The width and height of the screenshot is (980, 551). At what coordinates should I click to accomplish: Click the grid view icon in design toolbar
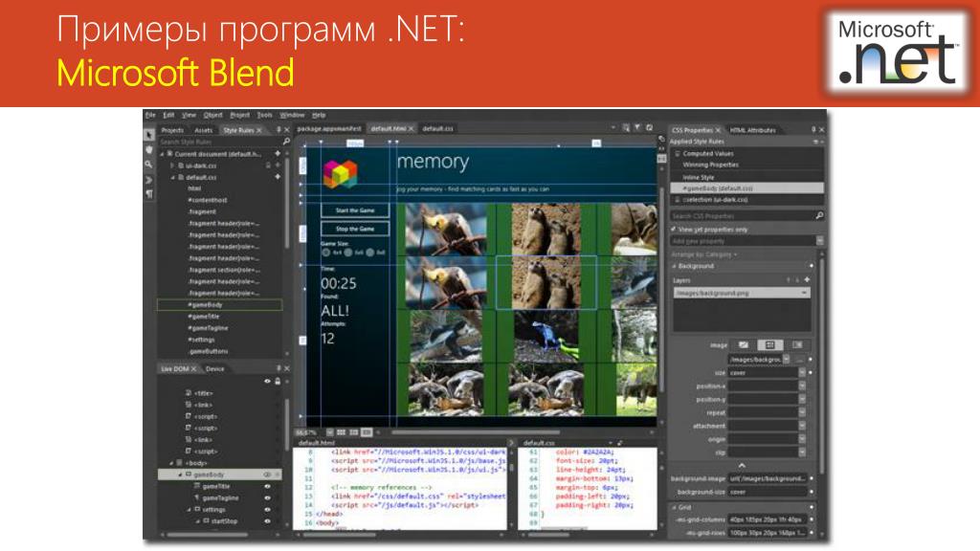coord(342,432)
